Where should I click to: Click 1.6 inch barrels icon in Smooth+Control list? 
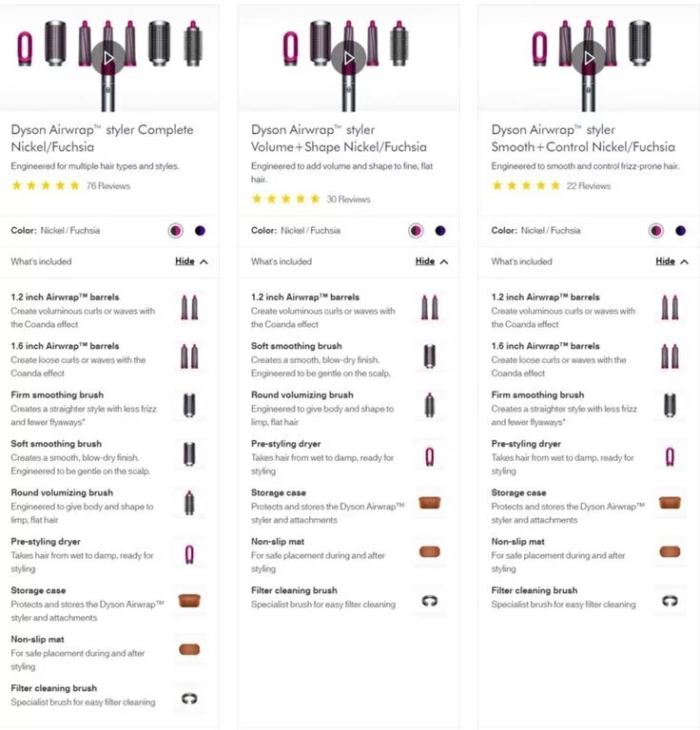(670, 356)
